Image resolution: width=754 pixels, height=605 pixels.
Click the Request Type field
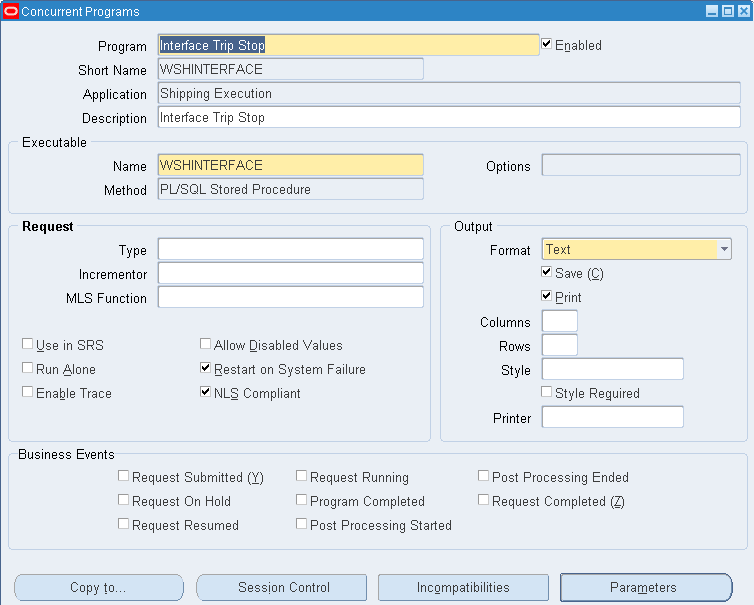[290, 249]
